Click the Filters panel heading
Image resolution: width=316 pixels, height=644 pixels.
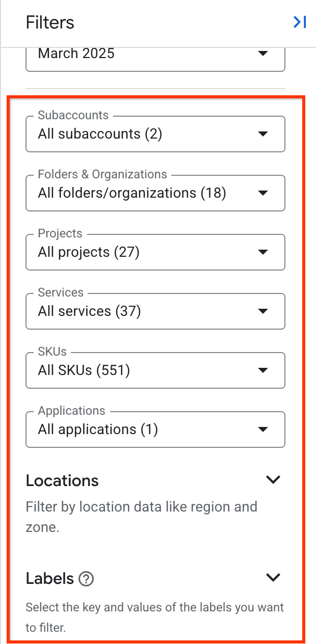(x=49, y=22)
